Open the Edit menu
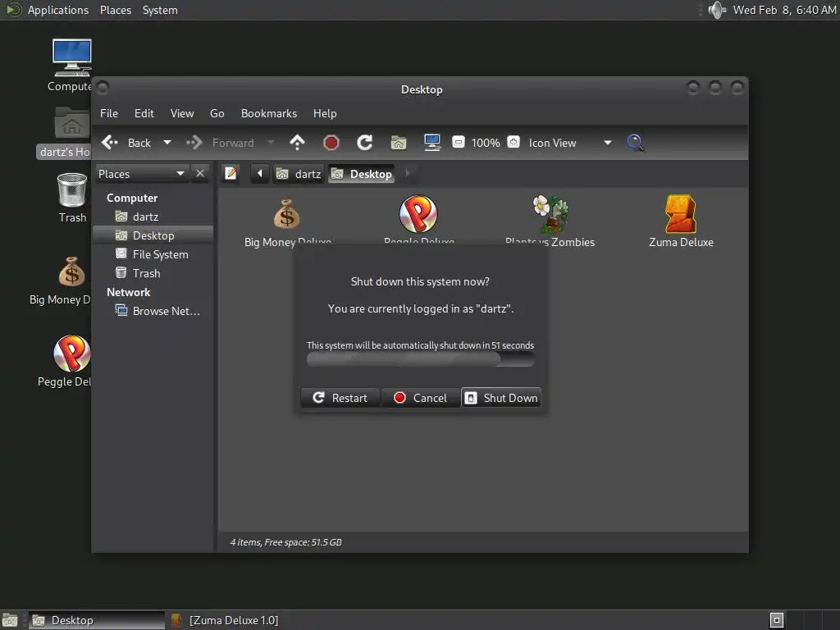840x630 pixels. pyautogui.click(x=144, y=113)
